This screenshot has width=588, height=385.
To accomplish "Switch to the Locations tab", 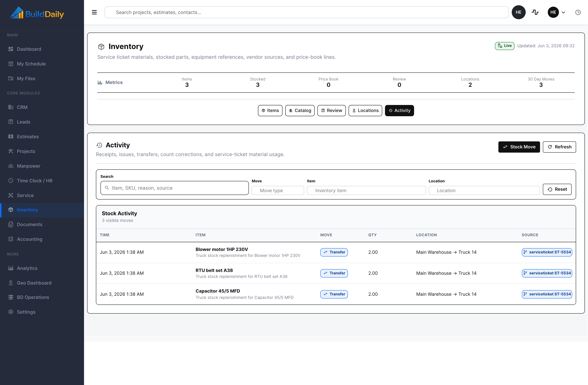I will pyautogui.click(x=365, y=110).
